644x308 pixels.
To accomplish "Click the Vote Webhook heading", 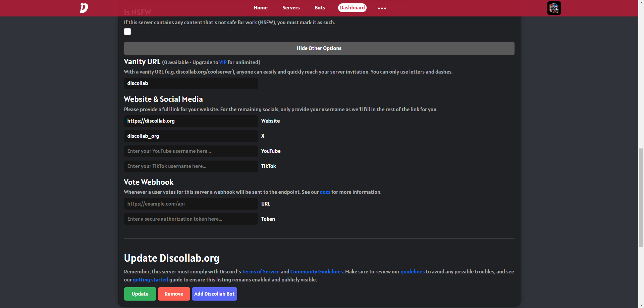I will click(149, 182).
